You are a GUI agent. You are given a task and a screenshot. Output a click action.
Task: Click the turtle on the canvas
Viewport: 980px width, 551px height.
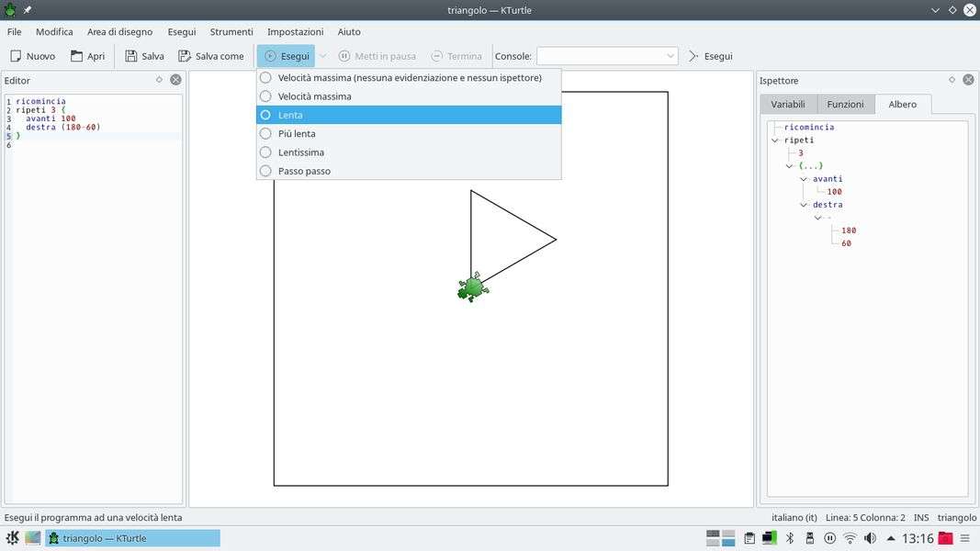(x=472, y=287)
